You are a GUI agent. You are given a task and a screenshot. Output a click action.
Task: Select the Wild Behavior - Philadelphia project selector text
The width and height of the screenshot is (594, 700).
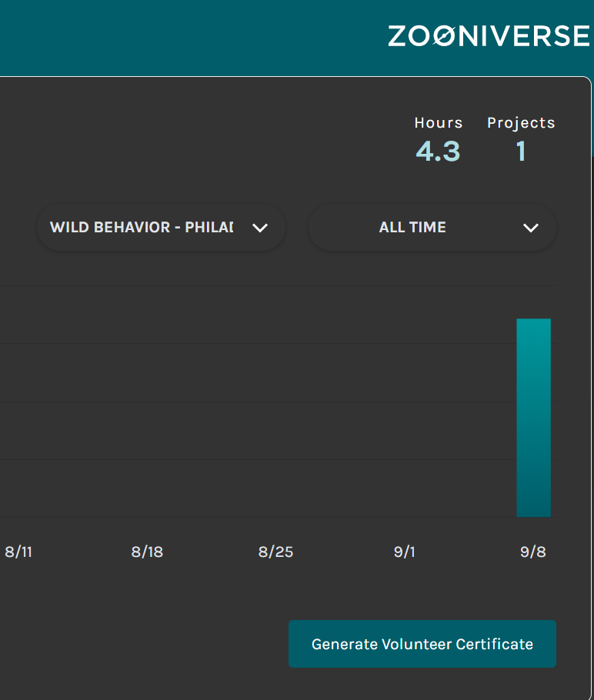click(142, 228)
